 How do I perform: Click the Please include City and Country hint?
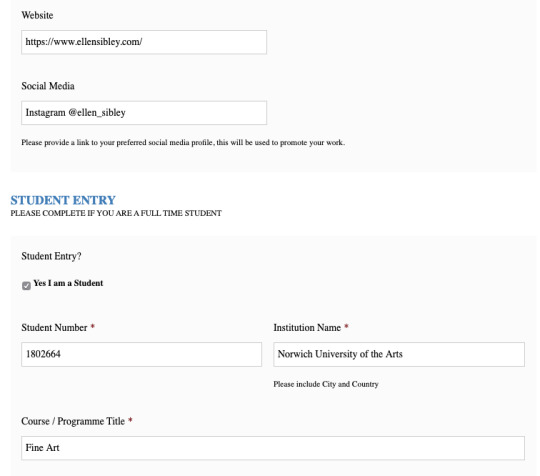pos(326,384)
